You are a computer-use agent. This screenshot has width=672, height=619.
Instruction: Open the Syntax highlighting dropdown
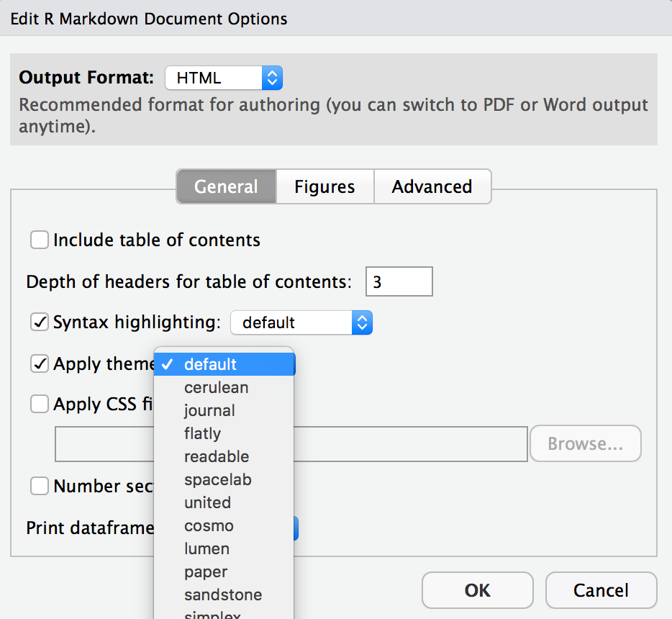click(x=301, y=322)
